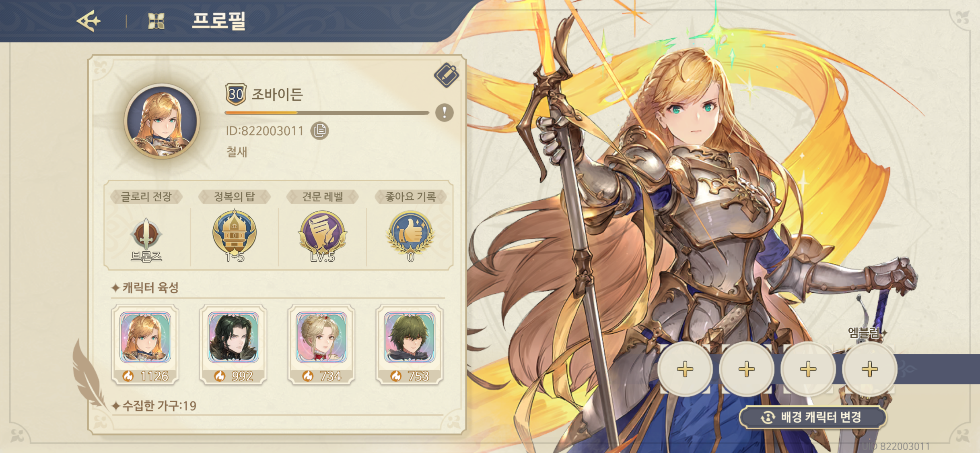Click the round player avatar portrait
Image resolution: width=980 pixels, height=453 pixels.
tap(162, 121)
